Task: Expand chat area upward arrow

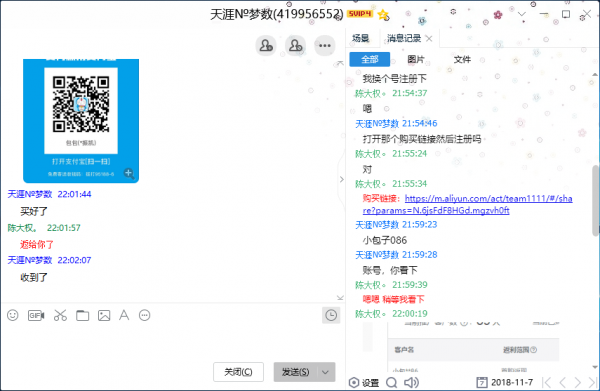Action: pos(340,63)
